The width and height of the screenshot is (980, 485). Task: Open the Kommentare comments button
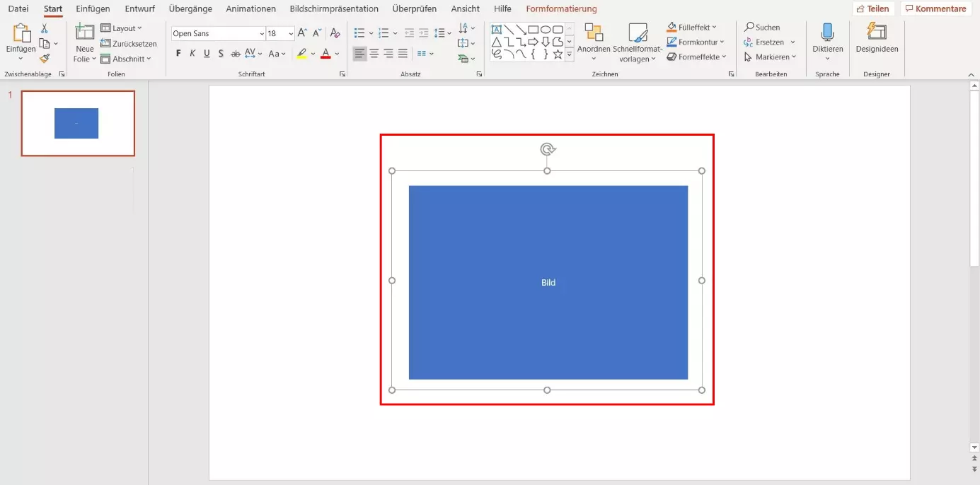pyautogui.click(x=936, y=9)
